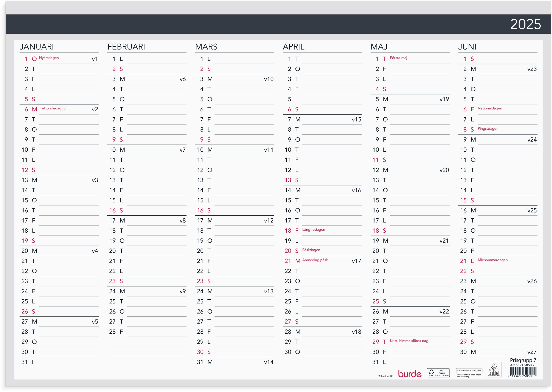Select the JUNI month heading
Viewport: 552px width, 392px height.
467,47
